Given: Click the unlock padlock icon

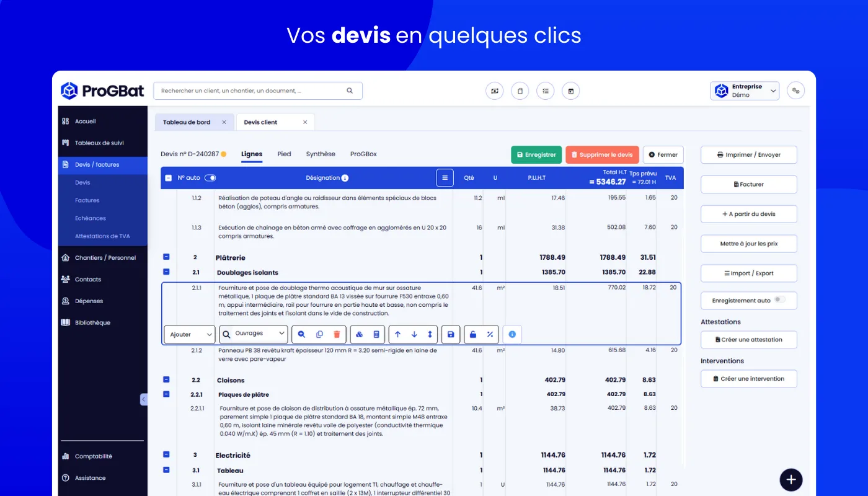Looking at the screenshot, I should click(x=473, y=334).
